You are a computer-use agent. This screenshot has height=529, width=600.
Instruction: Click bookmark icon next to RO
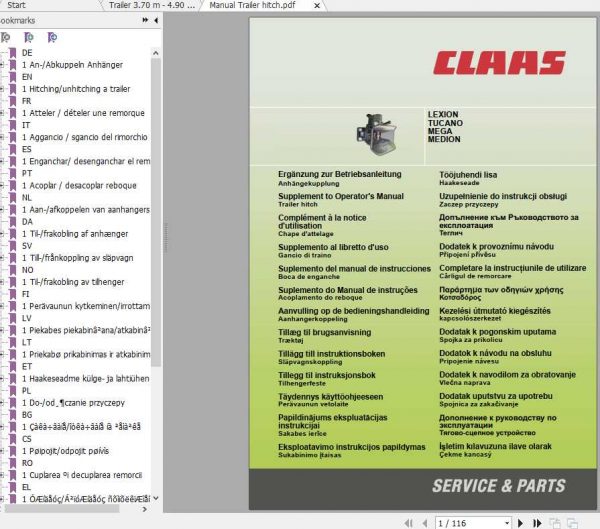[x=13, y=463]
